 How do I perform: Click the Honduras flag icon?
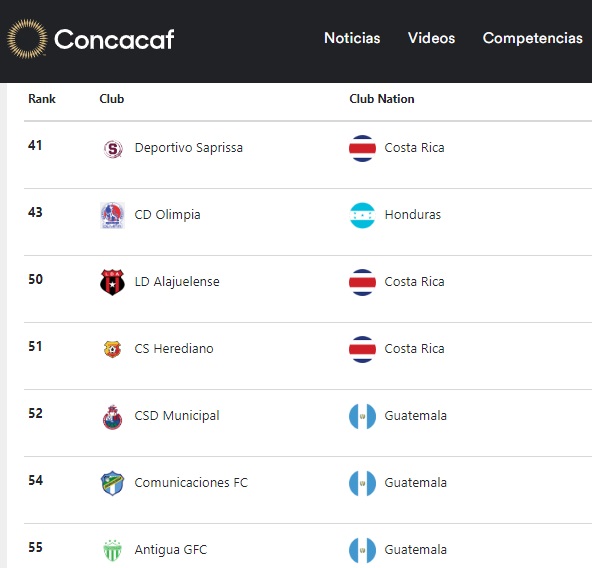click(x=362, y=215)
